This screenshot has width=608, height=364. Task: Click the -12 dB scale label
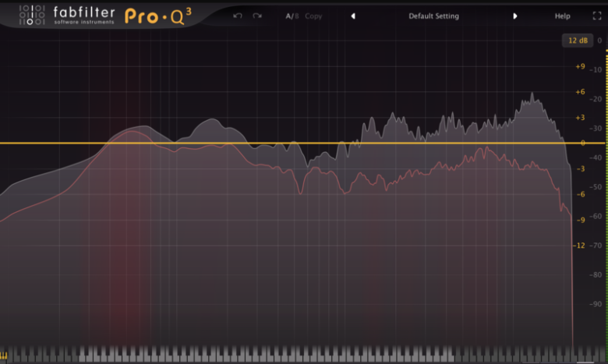point(579,246)
